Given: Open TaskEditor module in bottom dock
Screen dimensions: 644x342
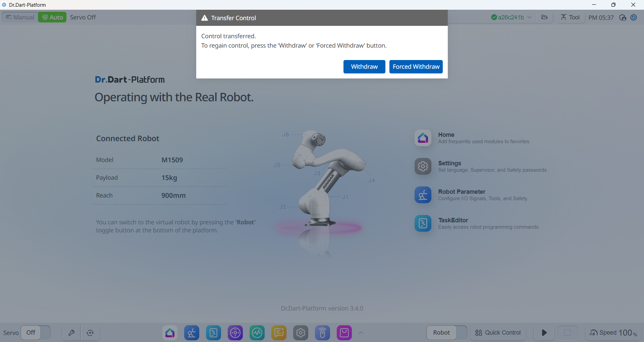Looking at the screenshot, I should click(x=213, y=333).
